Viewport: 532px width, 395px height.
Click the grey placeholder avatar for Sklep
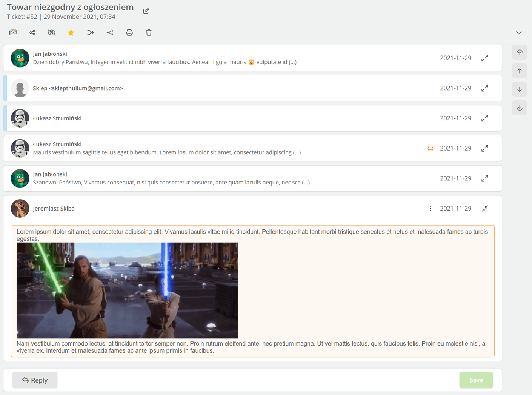(x=20, y=88)
